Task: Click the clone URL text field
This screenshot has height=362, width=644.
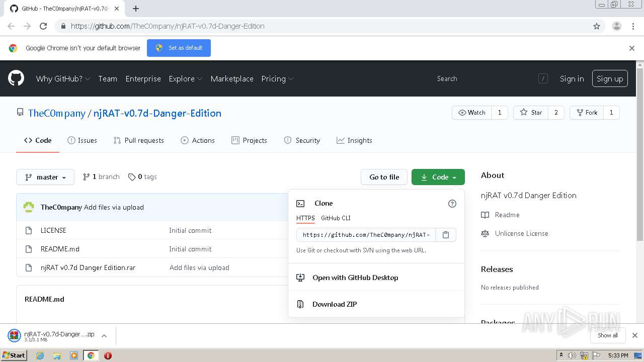Action: click(366, 235)
